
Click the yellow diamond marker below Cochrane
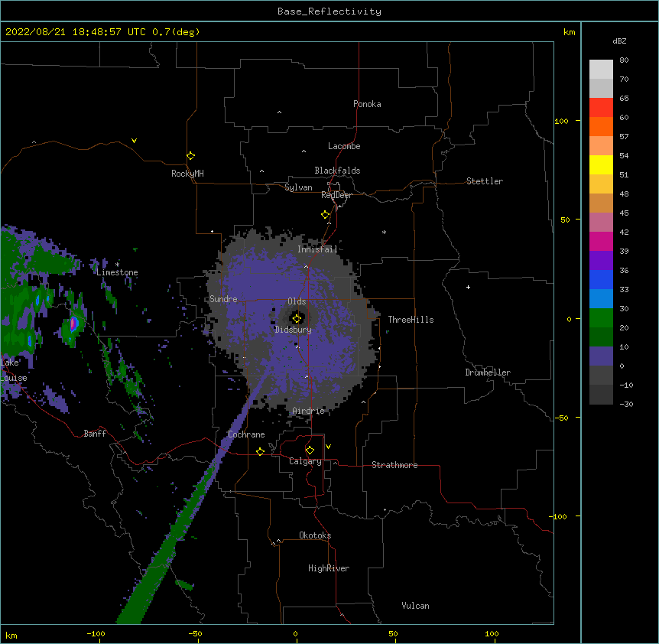click(x=260, y=451)
